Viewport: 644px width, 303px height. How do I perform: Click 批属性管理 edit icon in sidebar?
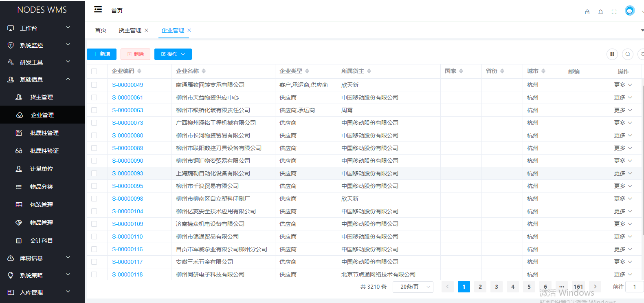(x=19, y=133)
